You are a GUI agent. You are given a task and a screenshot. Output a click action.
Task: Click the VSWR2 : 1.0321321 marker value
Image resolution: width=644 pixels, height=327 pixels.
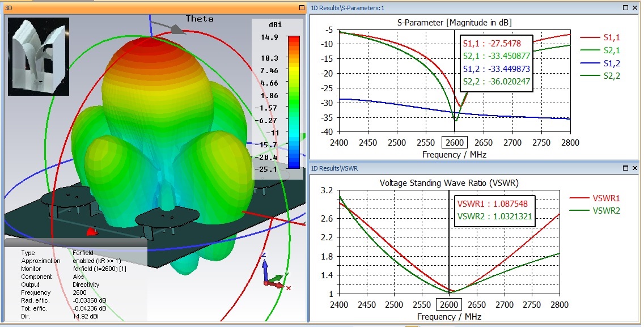tap(494, 216)
